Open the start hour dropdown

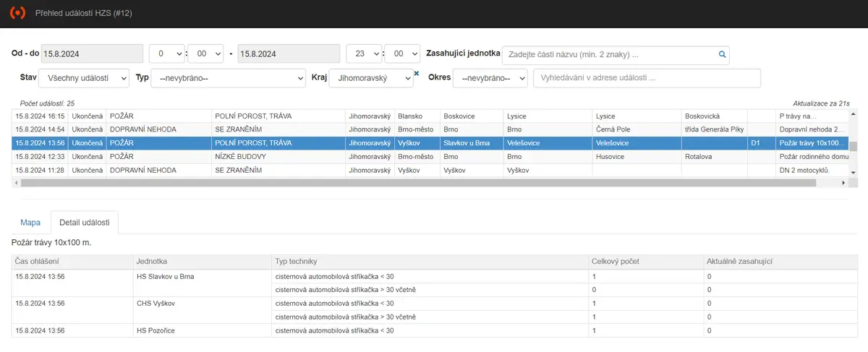[x=166, y=54]
